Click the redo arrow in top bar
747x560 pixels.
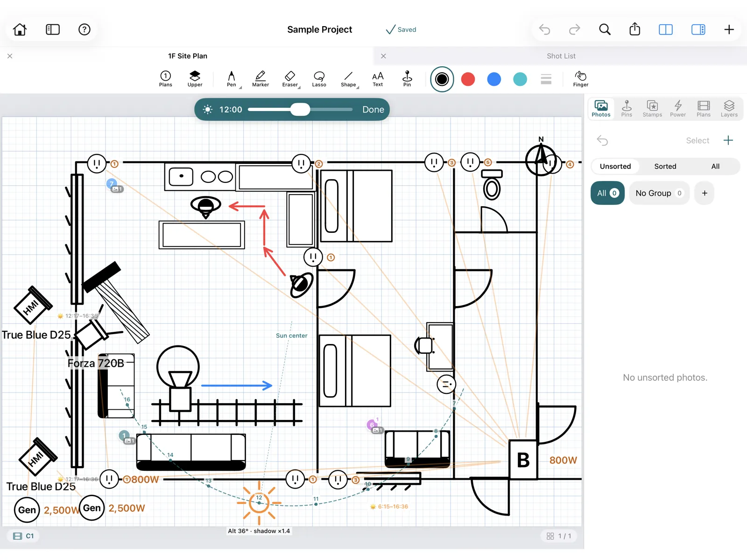click(574, 29)
